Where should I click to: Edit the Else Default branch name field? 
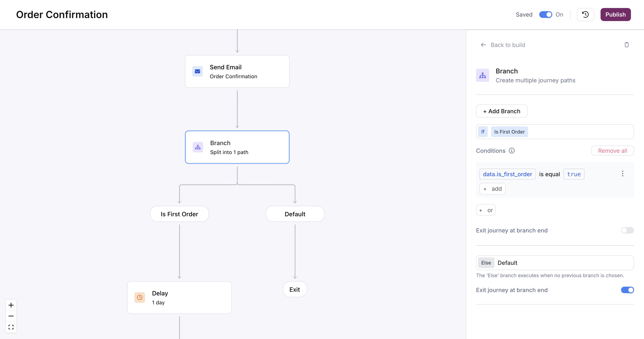[555, 263]
